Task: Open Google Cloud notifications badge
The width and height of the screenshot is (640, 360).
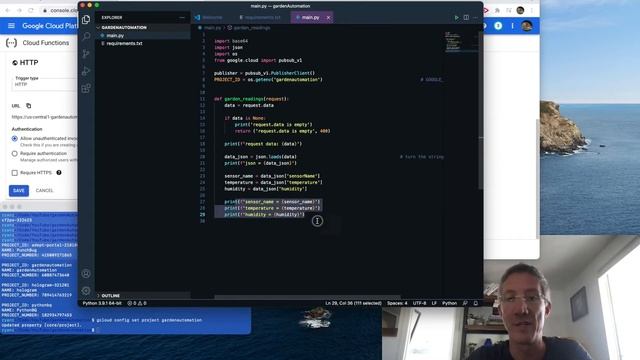Action: [x=498, y=26]
